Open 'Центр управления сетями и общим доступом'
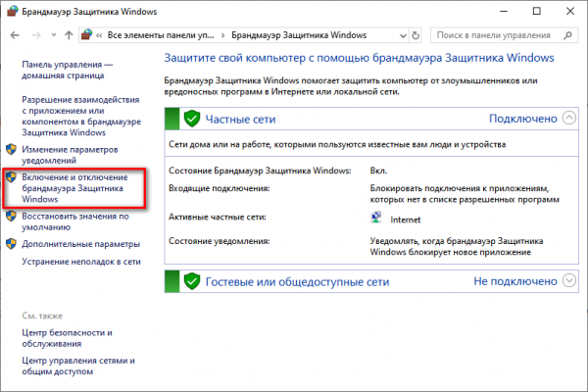Viewport: 588px width, 392px height. (78, 366)
